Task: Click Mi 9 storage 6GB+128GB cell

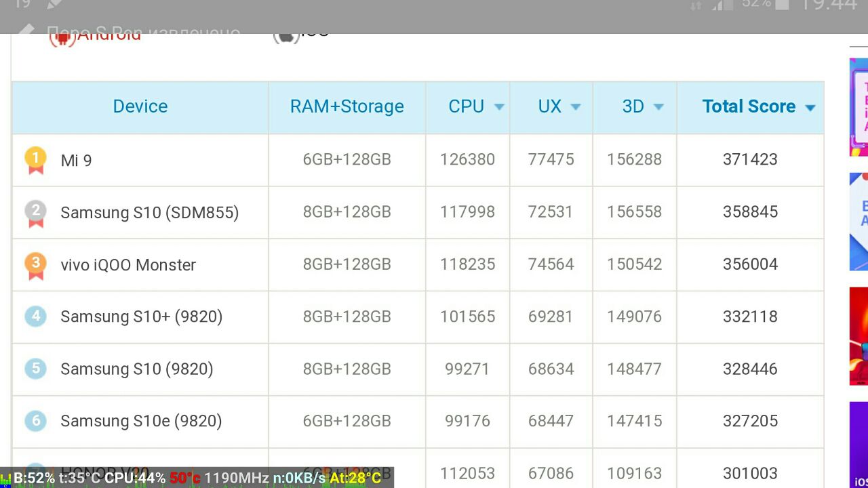Action: click(347, 159)
